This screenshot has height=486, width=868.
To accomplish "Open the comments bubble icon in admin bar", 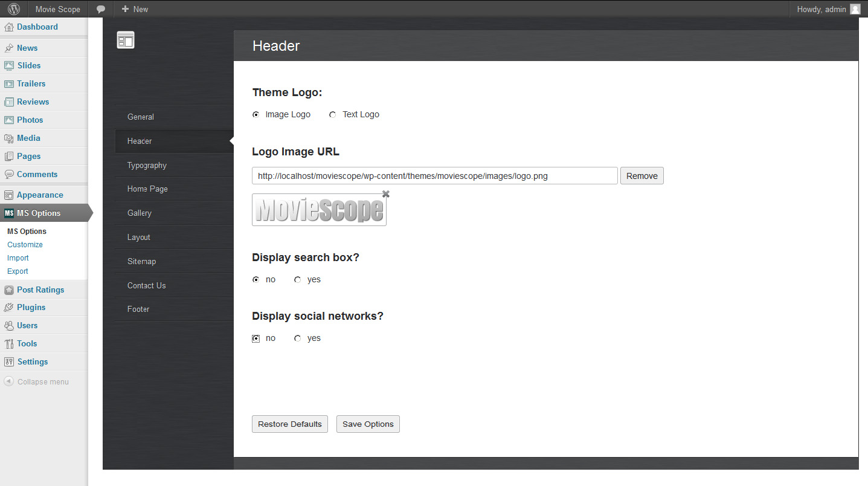I will (101, 9).
